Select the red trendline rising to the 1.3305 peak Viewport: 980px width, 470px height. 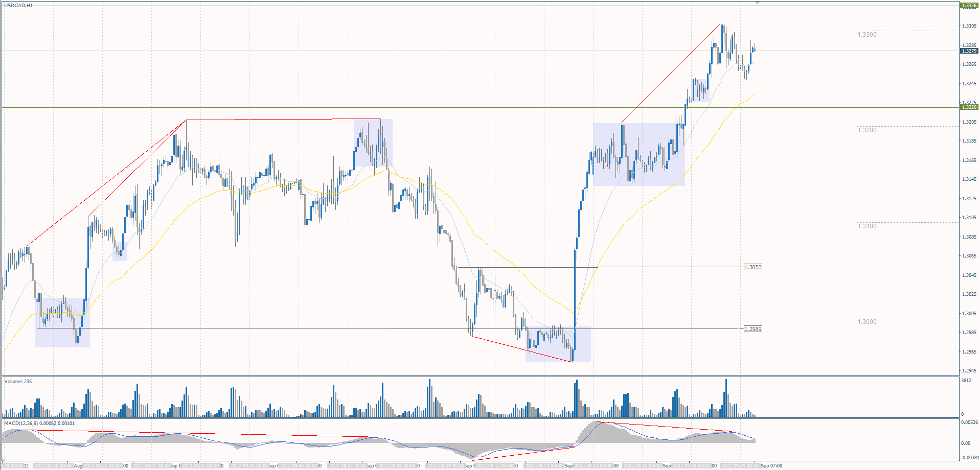point(671,73)
